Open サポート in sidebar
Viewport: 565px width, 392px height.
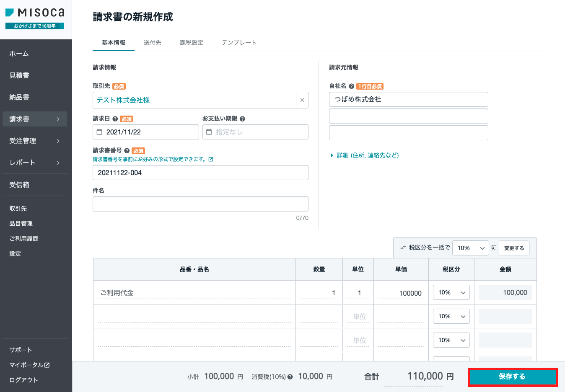21,350
